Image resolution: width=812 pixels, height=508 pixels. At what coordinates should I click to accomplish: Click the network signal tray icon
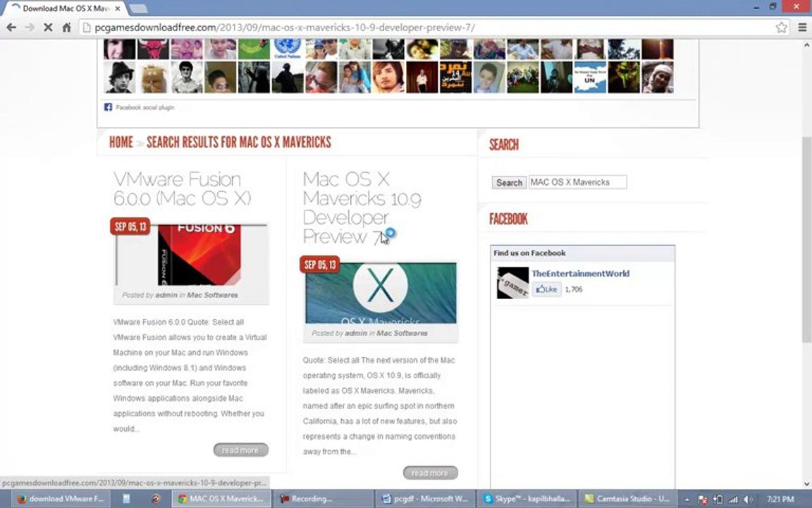(733, 500)
